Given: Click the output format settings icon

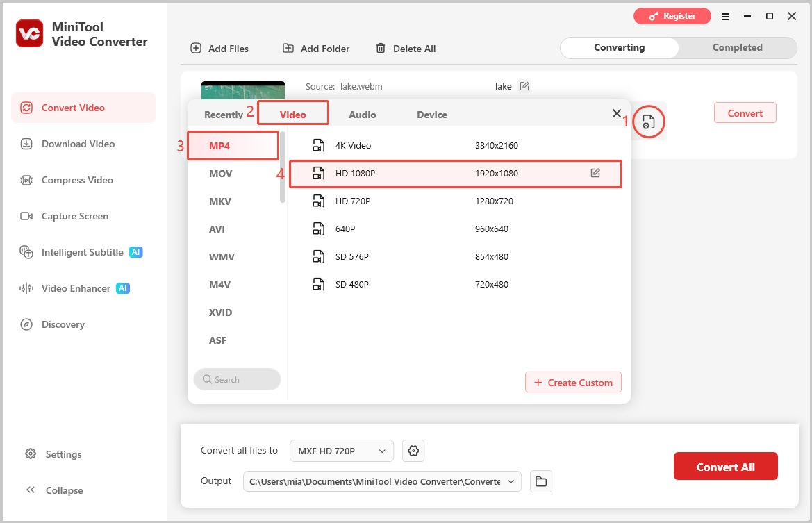Looking at the screenshot, I should tap(648, 122).
